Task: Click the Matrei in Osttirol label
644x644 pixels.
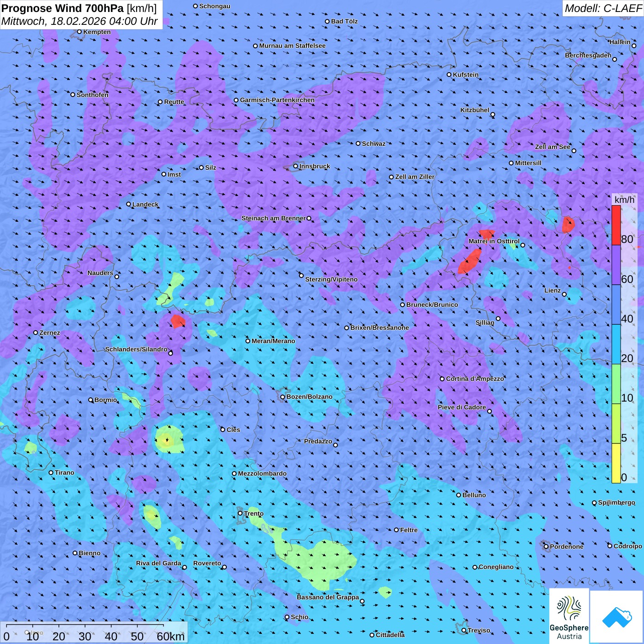Action: [x=494, y=241]
